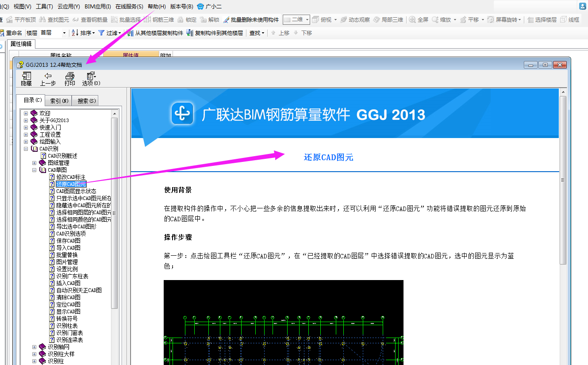Open help topic 识别广东柱表
The image size is (588, 365).
pyautogui.click(x=72, y=276)
